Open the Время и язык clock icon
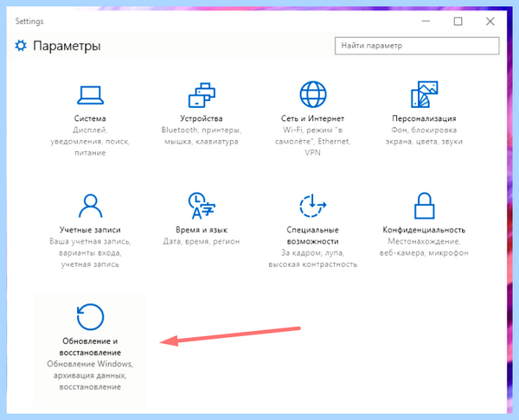The height and width of the screenshot is (420, 519). (202, 206)
